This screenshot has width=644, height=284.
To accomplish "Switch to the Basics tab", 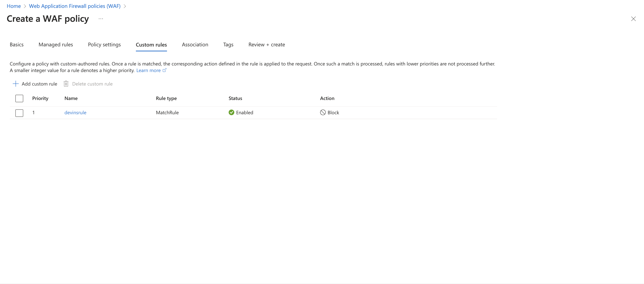I will click(x=16, y=44).
